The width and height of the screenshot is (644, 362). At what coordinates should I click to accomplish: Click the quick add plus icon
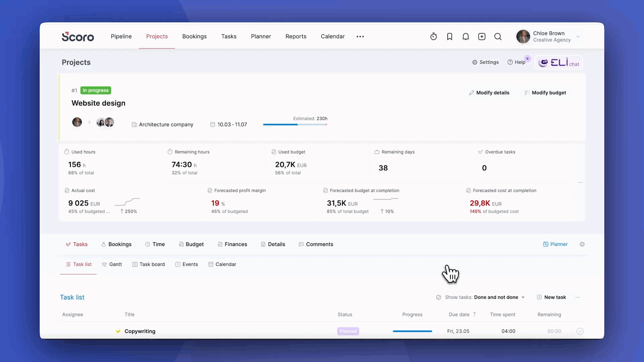click(x=482, y=37)
